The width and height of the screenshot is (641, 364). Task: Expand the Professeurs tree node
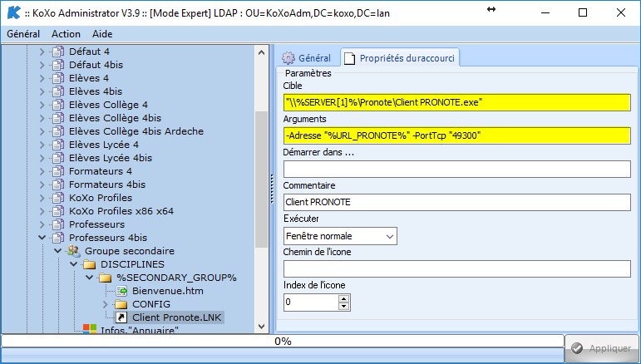(x=42, y=224)
